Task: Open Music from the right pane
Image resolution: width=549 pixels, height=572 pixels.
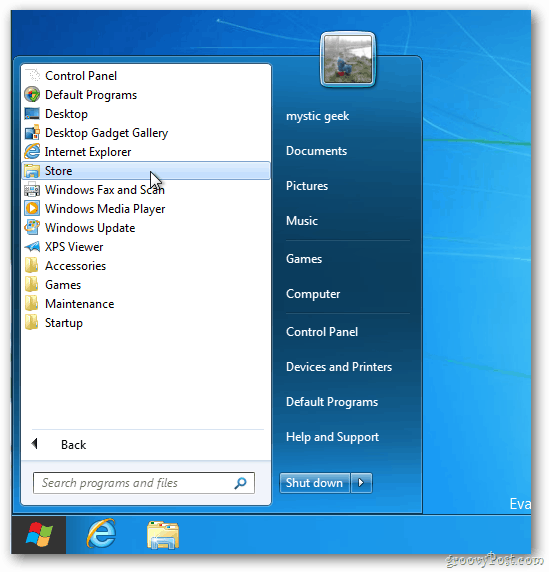Action: pos(302,221)
